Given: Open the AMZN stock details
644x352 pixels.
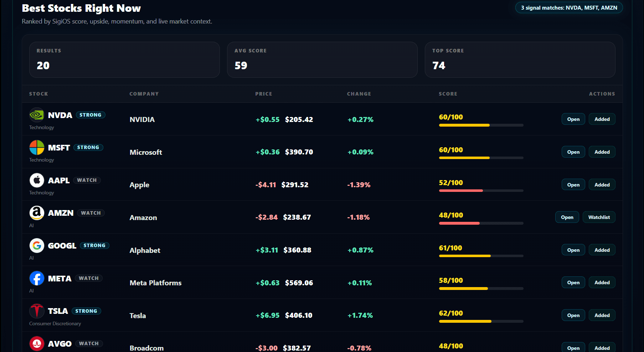Looking at the screenshot, I should click(x=567, y=217).
